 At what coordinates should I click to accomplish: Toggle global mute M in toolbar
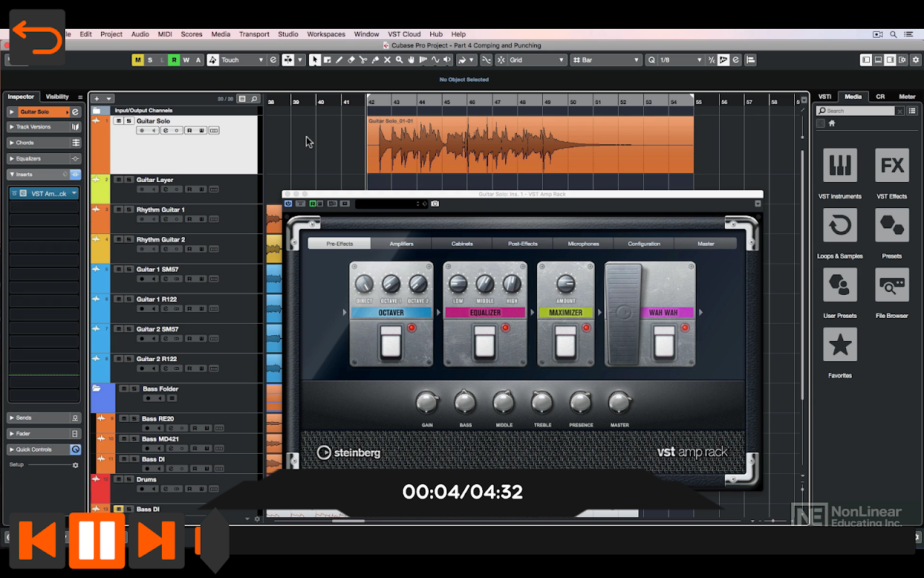tap(137, 60)
